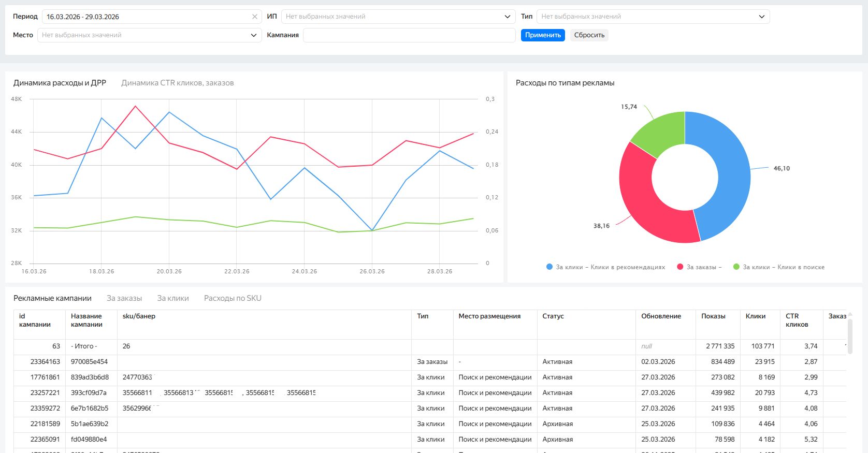
Task: Select campaign row 23364163
Action: click(x=45, y=362)
